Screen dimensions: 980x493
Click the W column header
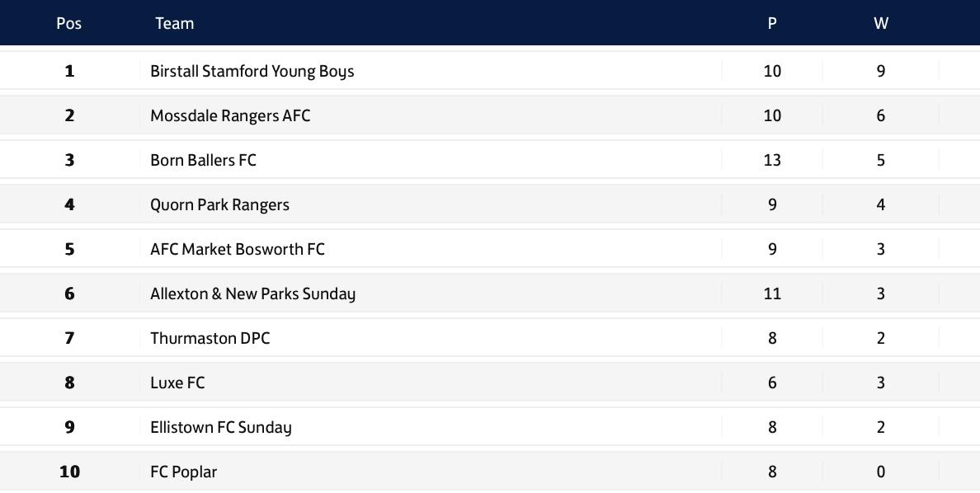tap(881, 23)
